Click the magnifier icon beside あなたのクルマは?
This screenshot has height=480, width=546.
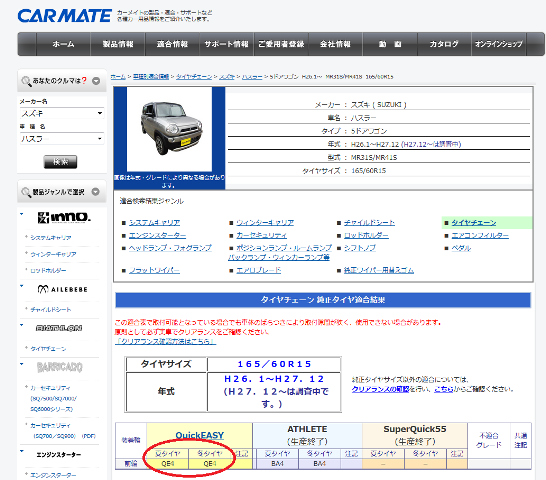26,81
